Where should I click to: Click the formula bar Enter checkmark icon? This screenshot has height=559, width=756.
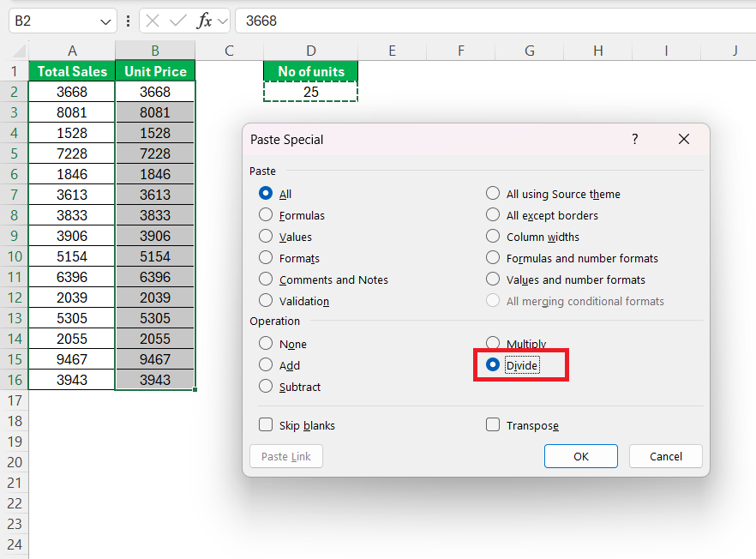pyautogui.click(x=178, y=21)
